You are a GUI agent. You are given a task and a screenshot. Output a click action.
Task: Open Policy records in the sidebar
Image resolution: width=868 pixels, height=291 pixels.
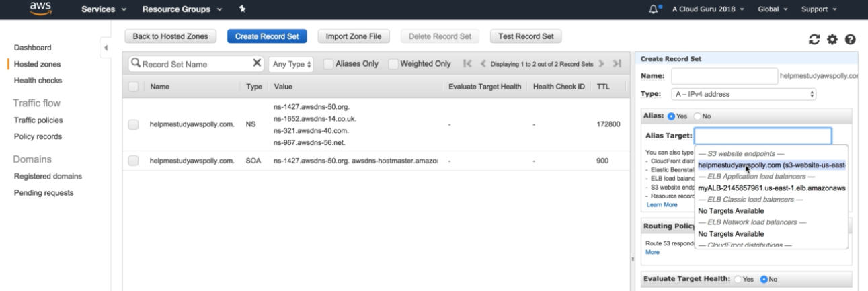coord(38,136)
